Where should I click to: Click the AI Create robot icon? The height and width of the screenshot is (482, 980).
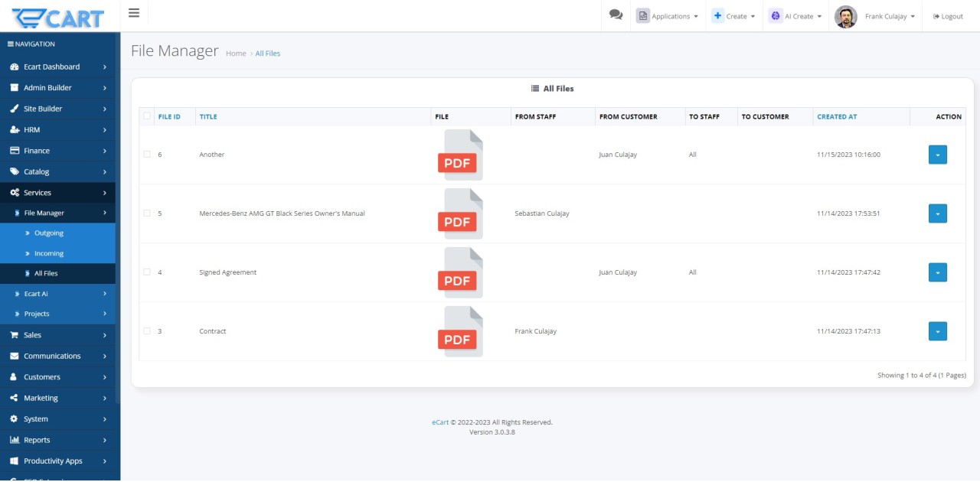[x=775, y=16]
